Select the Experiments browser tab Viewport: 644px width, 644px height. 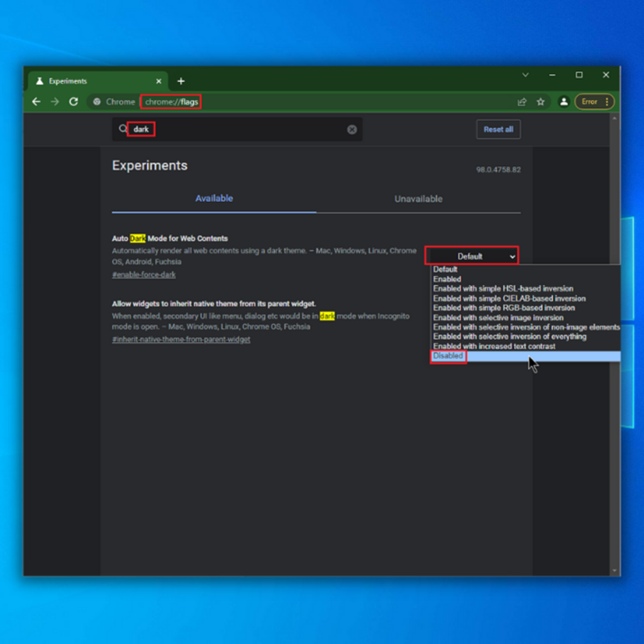point(97,81)
